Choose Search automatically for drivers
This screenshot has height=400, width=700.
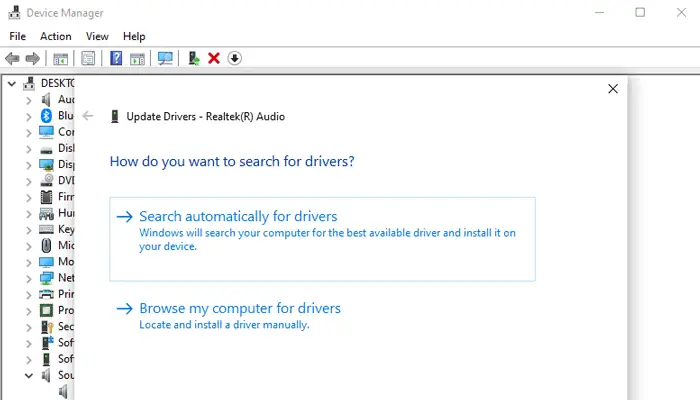(322, 239)
